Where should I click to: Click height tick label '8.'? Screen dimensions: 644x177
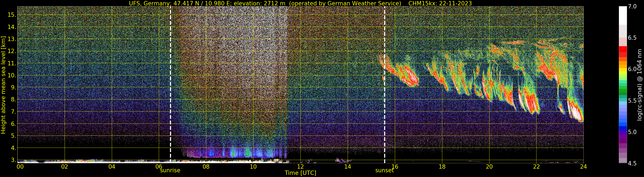coord(14,100)
